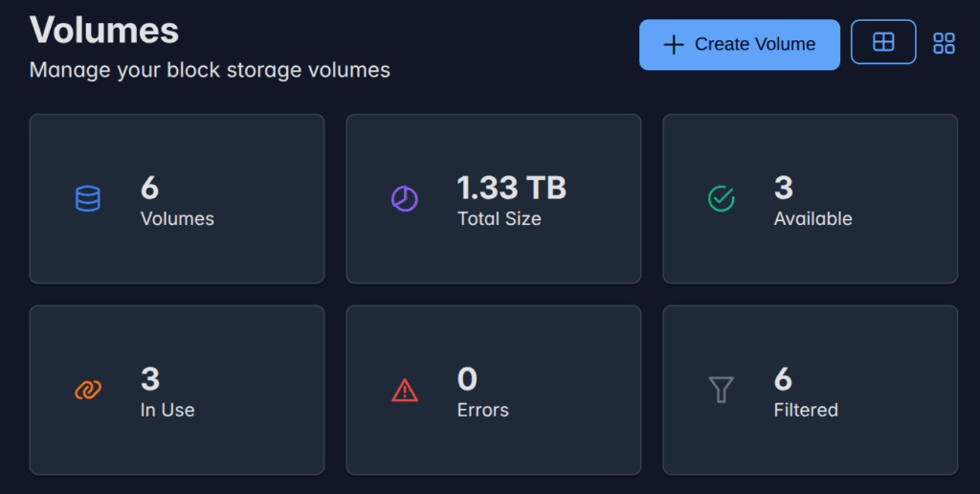
Task: Click the 1.33 TB size value
Action: tap(511, 188)
